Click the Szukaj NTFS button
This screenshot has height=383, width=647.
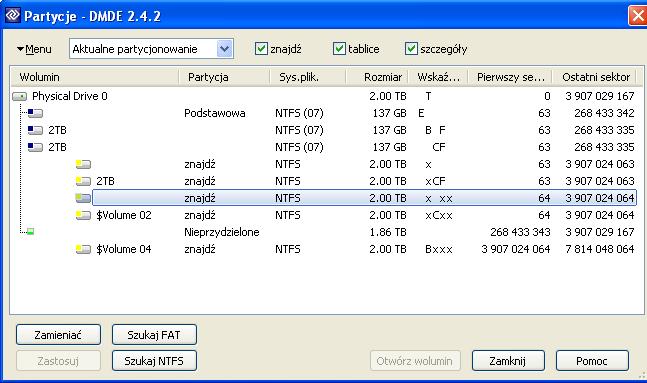(x=154, y=361)
